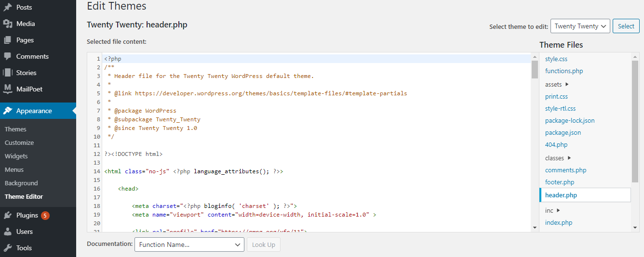The height and width of the screenshot is (257, 644).
Task: Open Pages via its sidebar icon
Action: (x=8, y=40)
